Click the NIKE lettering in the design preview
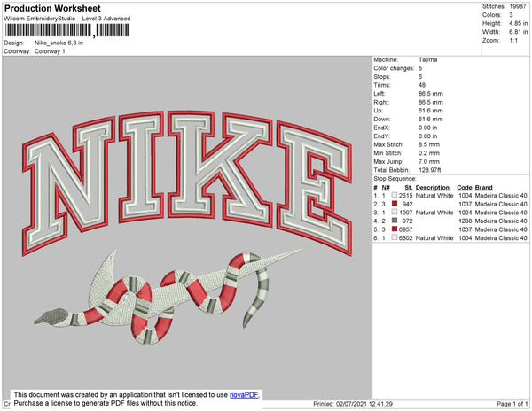Image resolution: width=532 pixels, height=411 pixels. (187, 182)
